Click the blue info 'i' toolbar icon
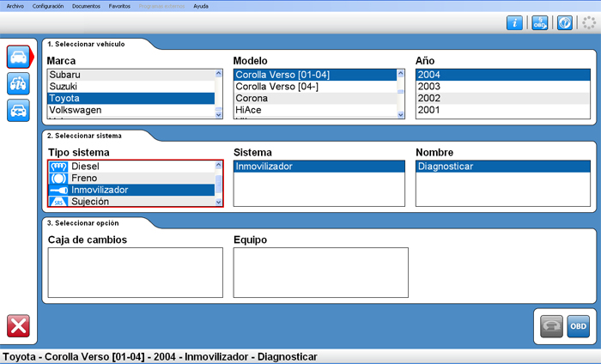Screen dimensions: 601x364 (x=514, y=23)
